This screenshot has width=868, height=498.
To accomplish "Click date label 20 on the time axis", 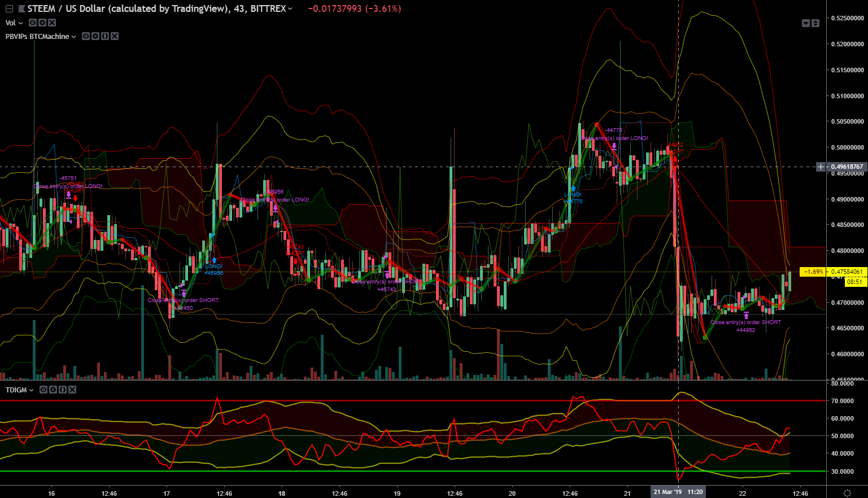I will (512, 493).
